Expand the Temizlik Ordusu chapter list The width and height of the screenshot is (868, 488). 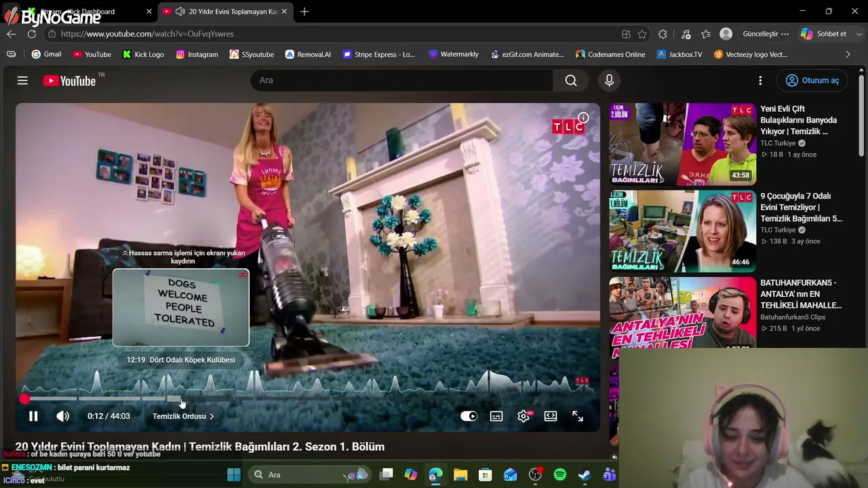pos(183,416)
